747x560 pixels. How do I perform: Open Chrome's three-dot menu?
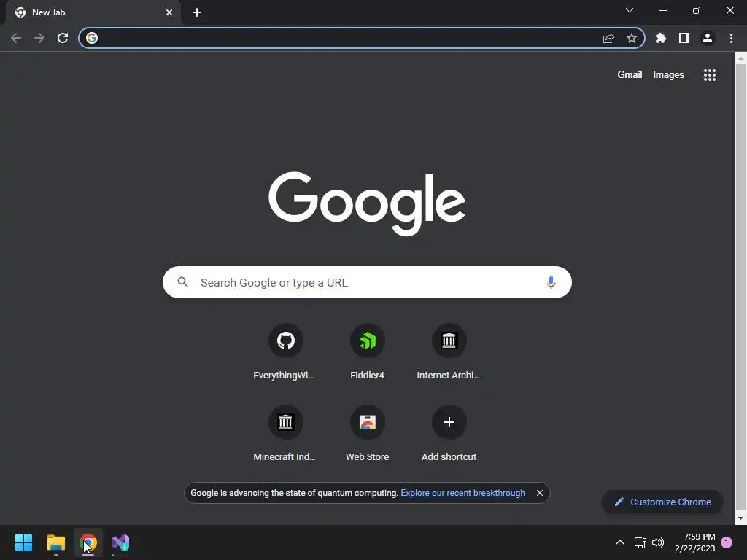(x=731, y=38)
